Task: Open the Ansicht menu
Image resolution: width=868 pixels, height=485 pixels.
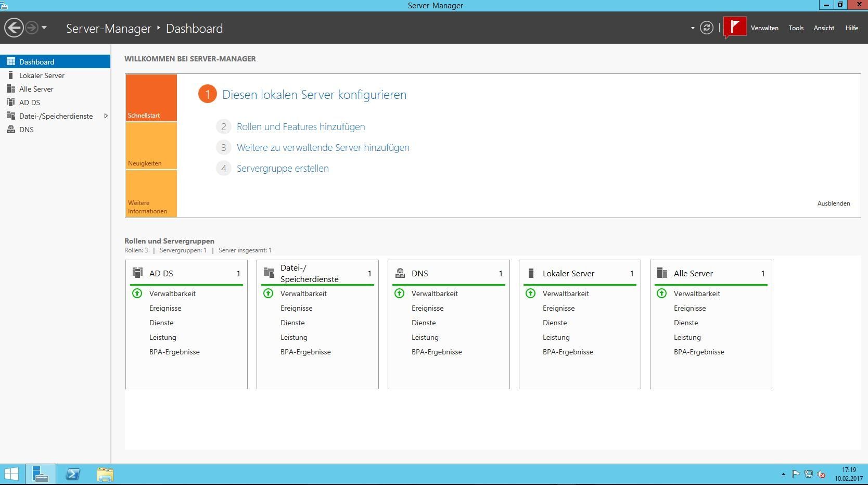Action: pyautogui.click(x=824, y=28)
